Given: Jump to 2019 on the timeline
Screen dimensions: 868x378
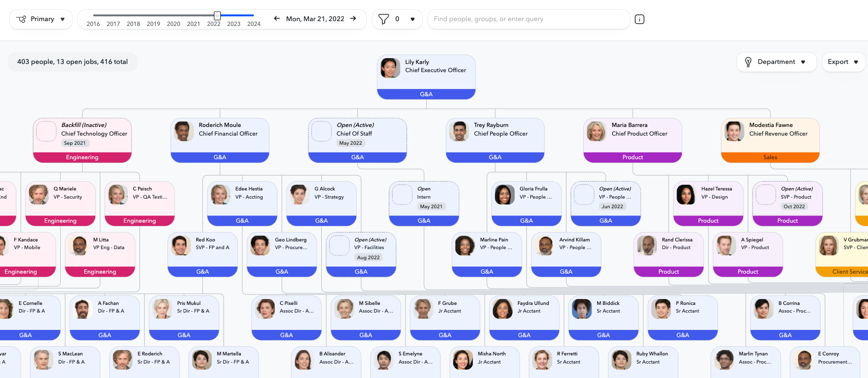Looking at the screenshot, I should [x=153, y=24].
